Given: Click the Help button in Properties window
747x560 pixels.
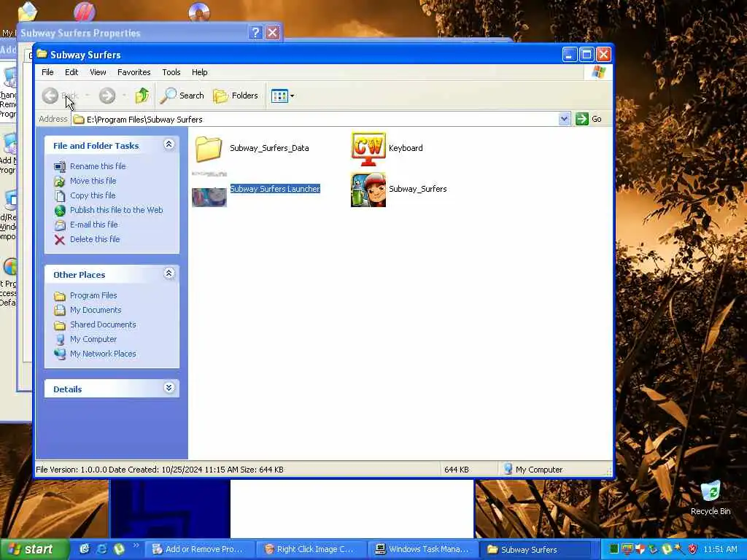Looking at the screenshot, I should [256, 32].
